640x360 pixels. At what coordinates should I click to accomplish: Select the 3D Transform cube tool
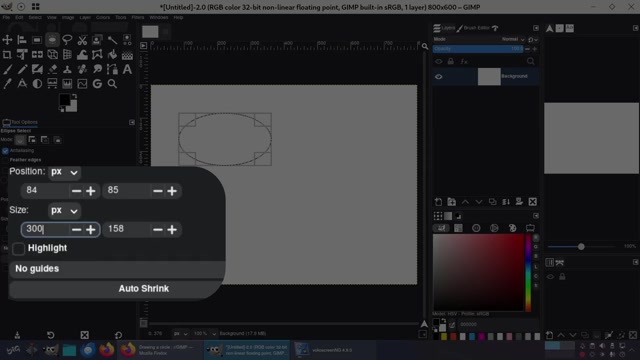(52, 54)
